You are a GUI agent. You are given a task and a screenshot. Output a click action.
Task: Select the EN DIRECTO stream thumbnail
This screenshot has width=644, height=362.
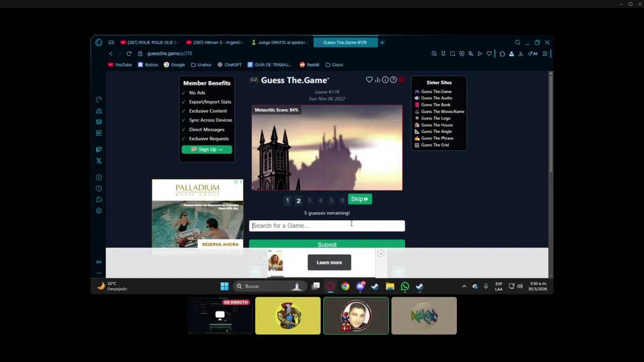pyautogui.click(x=220, y=316)
